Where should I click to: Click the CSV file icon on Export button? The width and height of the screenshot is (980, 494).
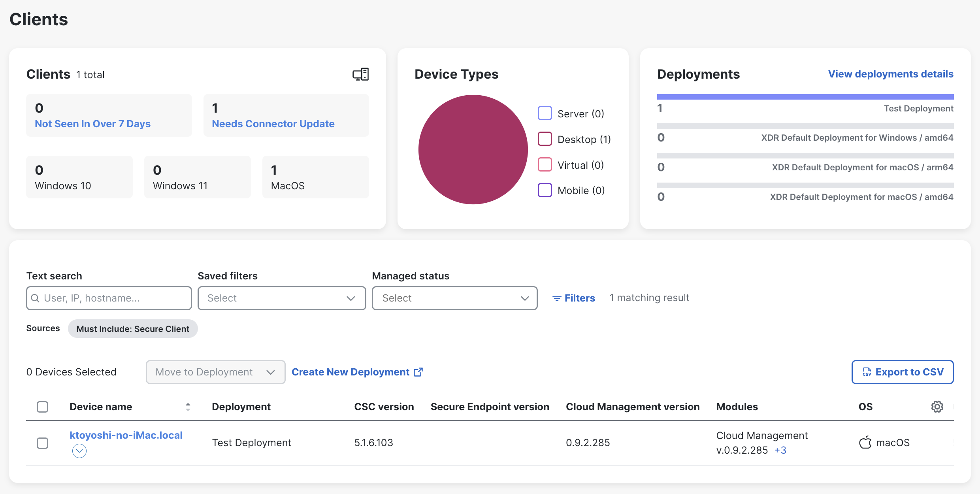click(x=867, y=372)
